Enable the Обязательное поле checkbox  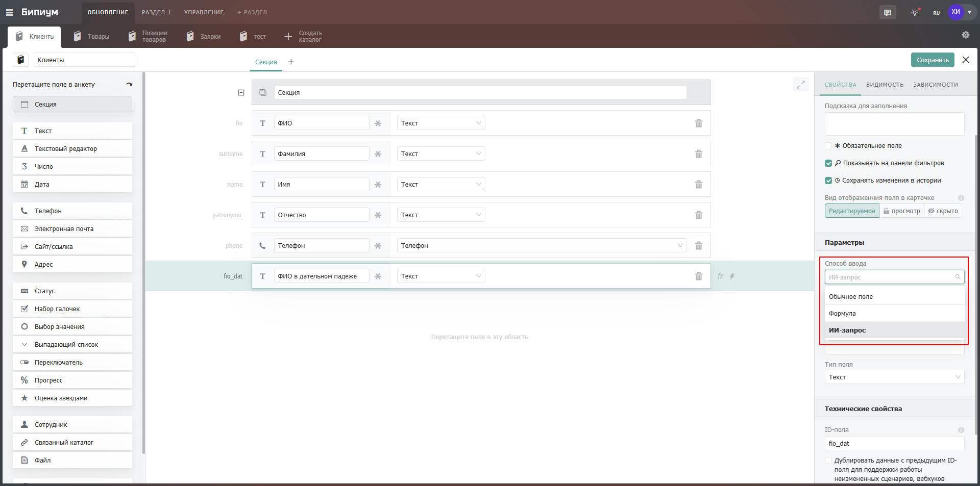(828, 146)
